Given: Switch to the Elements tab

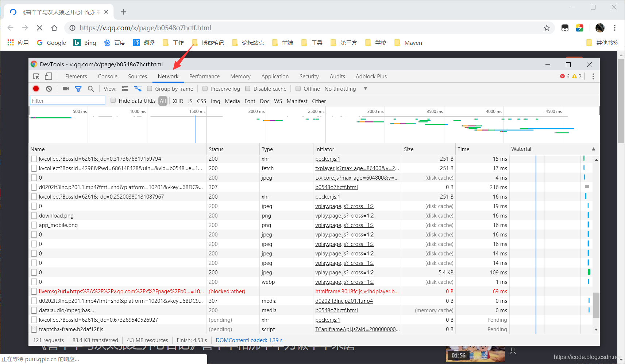Looking at the screenshot, I should pyautogui.click(x=76, y=77).
